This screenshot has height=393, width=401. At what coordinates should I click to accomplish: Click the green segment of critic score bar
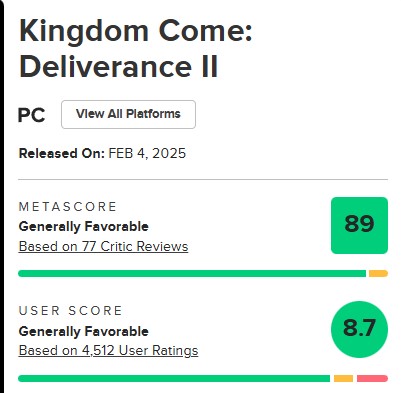click(x=192, y=274)
